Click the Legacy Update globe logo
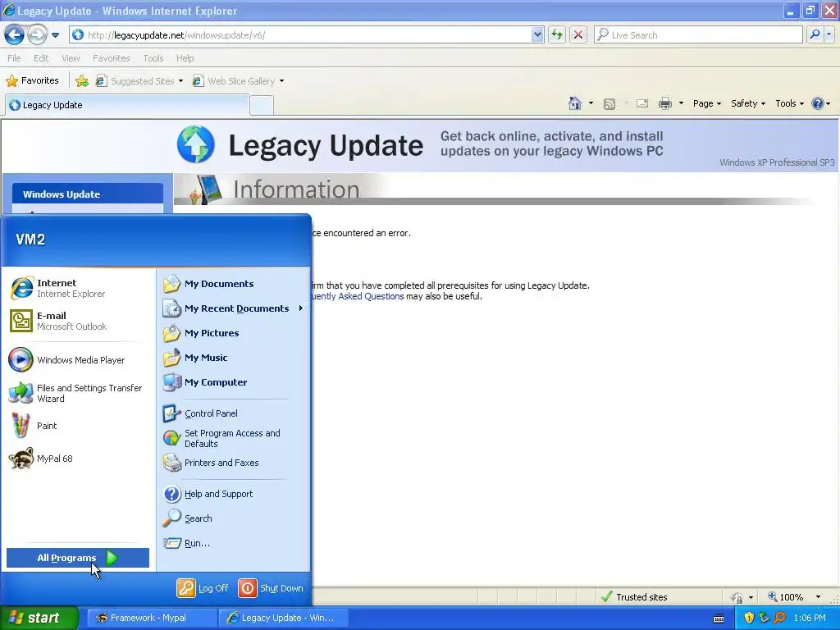840x630 pixels. tap(196, 144)
